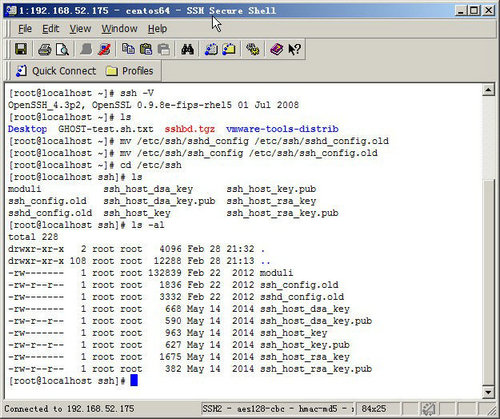Click the '84x25' terminal size status
The image size is (500, 419).
(374, 409)
